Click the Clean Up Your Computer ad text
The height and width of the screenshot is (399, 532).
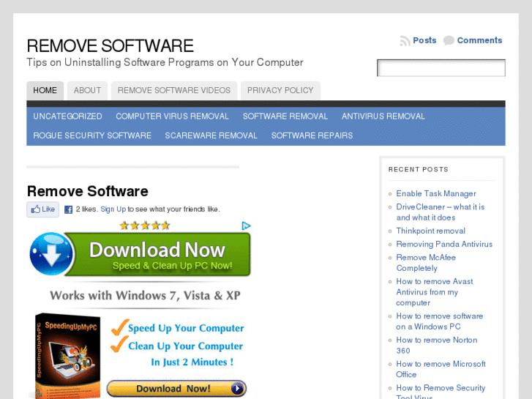[186, 346]
